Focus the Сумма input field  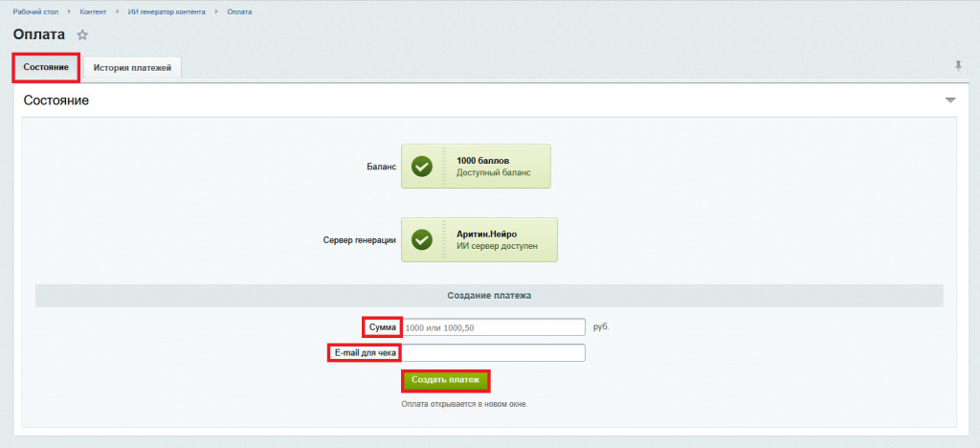[x=493, y=326]
